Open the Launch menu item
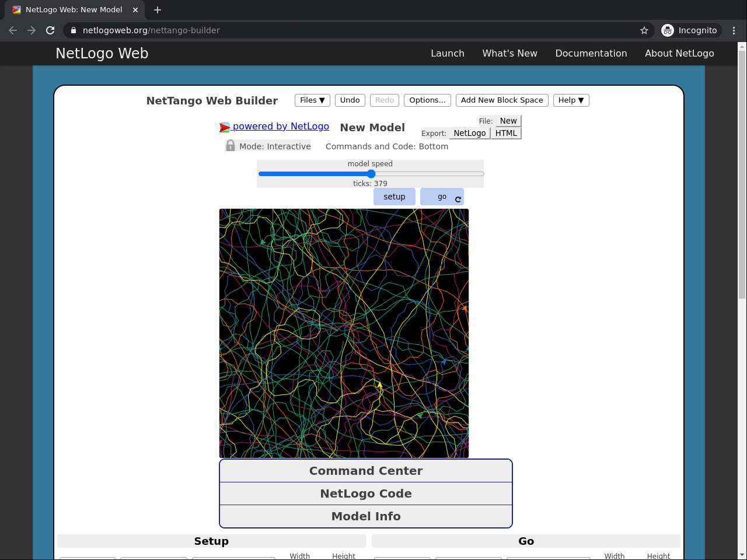Image resolution: width=747 pixels, height=560 pixels. pyautogui.click(x=448, y=53)
